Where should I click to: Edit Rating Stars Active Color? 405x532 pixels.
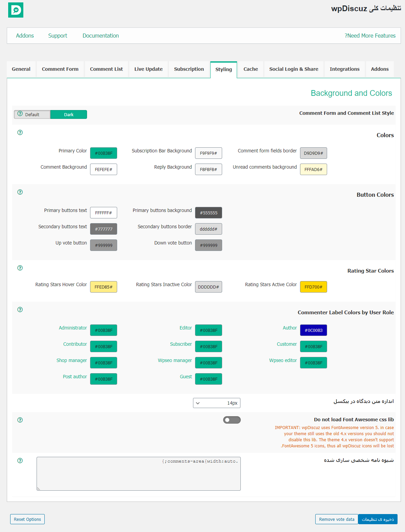click(314, 287)
